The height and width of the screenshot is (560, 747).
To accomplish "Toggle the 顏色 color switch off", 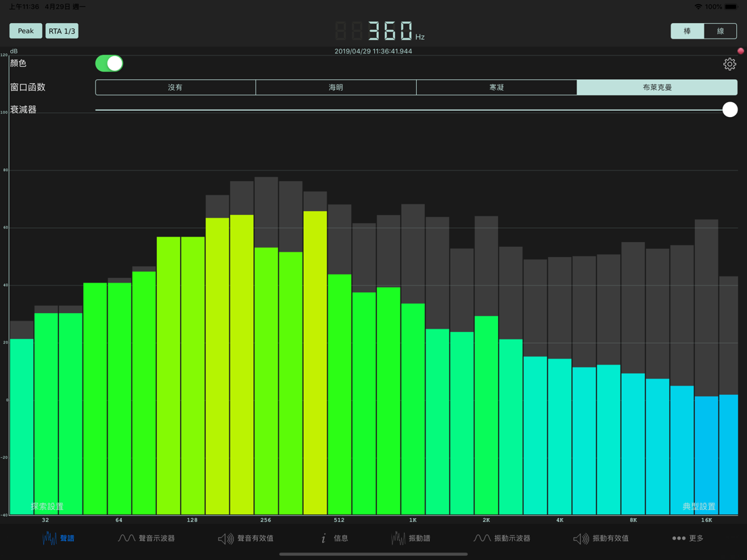I will pyautogui.click(x=109, y=63).
